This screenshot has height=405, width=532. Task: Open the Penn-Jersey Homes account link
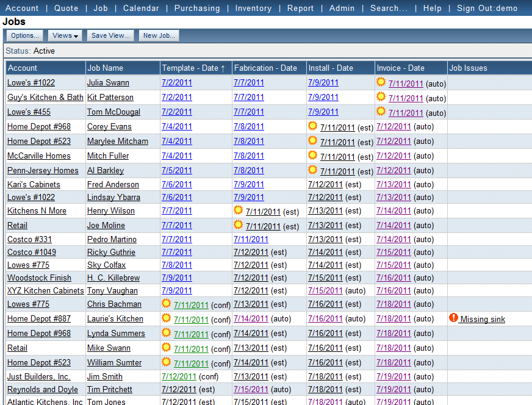(x=43, y=170)
